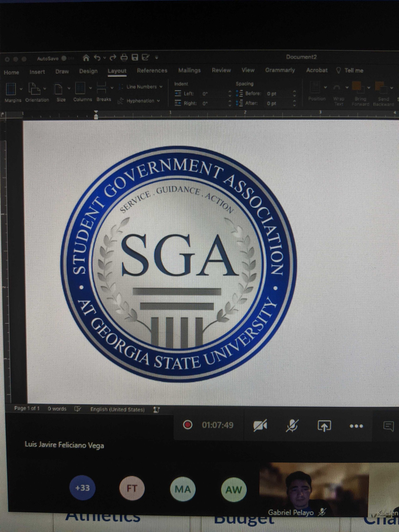Open the customize quick access toolbar dropdown
Screen dimensions: 399x532
point(156,58)
